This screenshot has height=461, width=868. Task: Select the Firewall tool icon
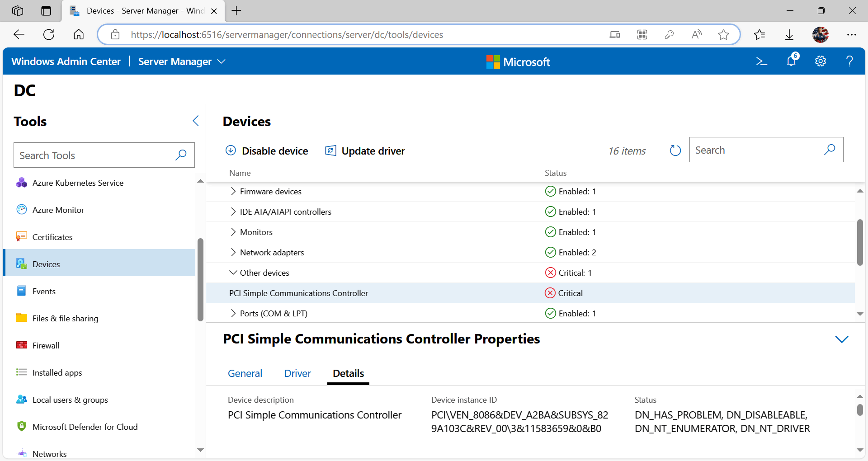[22, 345]
